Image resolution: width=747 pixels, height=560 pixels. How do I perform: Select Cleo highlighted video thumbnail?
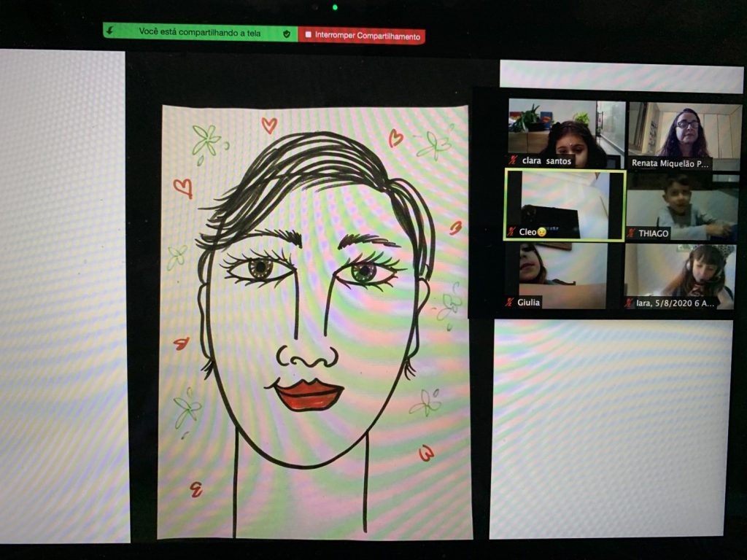[565, 205]
